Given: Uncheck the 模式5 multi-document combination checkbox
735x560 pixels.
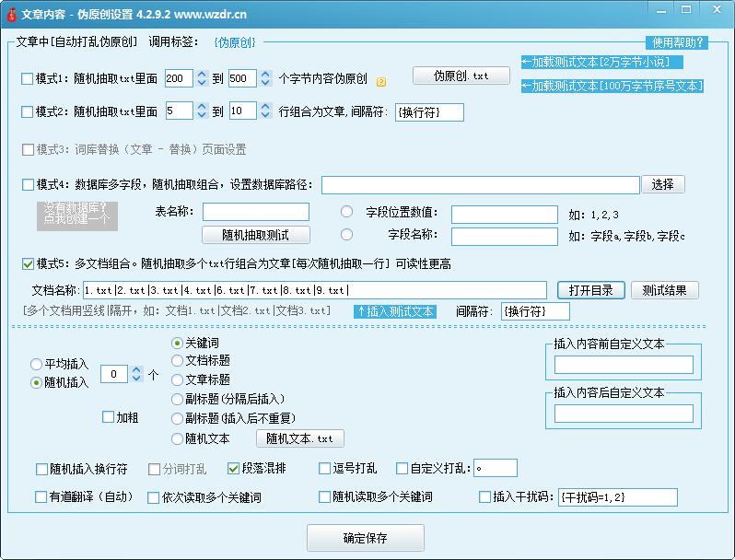Looking at the screenshot, I should coord(27,264).
